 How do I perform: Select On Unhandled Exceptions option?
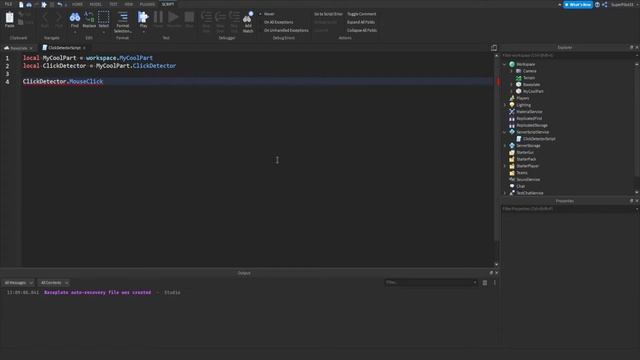[286, 30]
